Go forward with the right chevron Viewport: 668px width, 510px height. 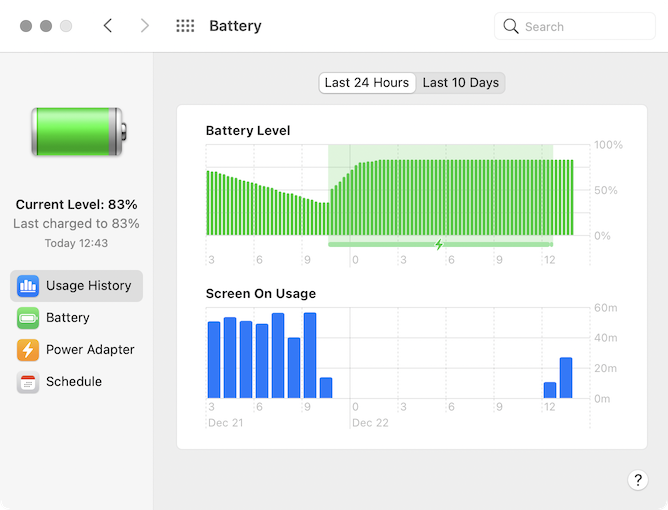pos(145,26)
